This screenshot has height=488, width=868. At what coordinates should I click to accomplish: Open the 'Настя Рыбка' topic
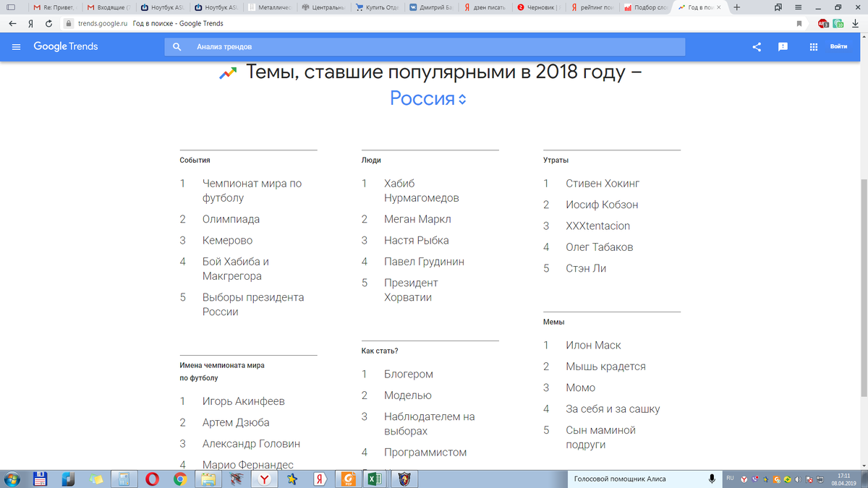click(416, 240)
